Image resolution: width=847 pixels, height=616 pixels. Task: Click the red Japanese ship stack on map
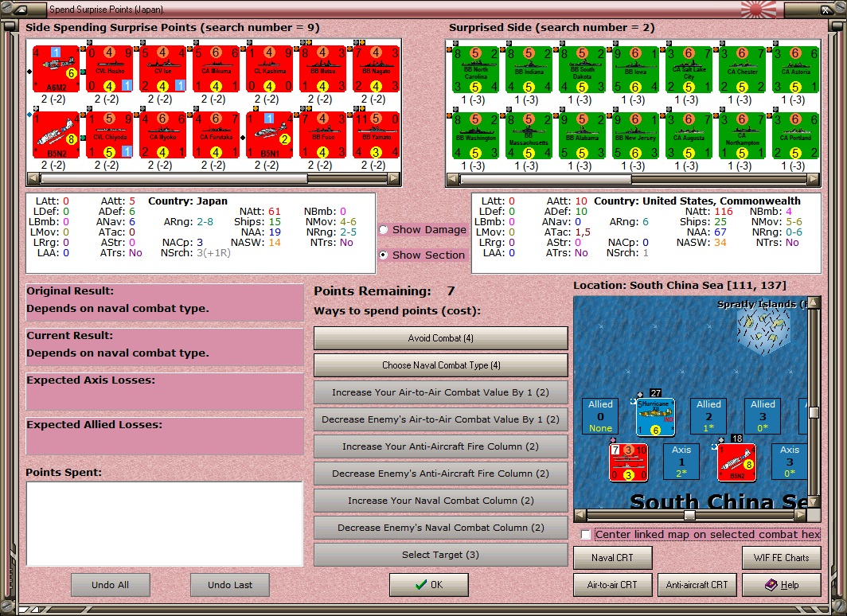628,462
